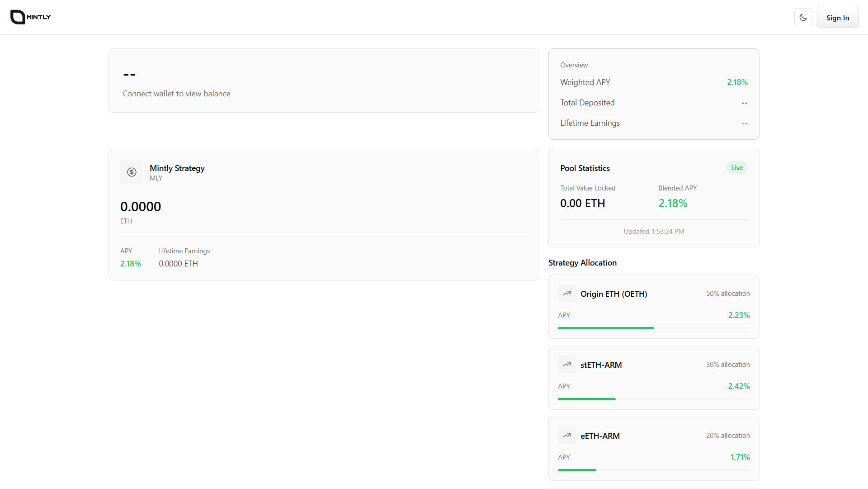The width and height of the screenshot is (868, 489).
Task: Click the '0.0000 ETH' lifetime earnings value
Action: pos(179,264)
